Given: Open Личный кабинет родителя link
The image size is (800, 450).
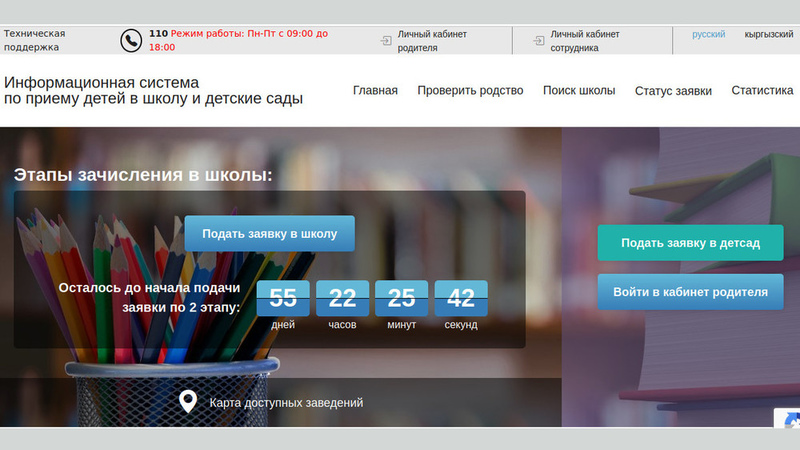Looking at the screenshot, I should point(432,40).
